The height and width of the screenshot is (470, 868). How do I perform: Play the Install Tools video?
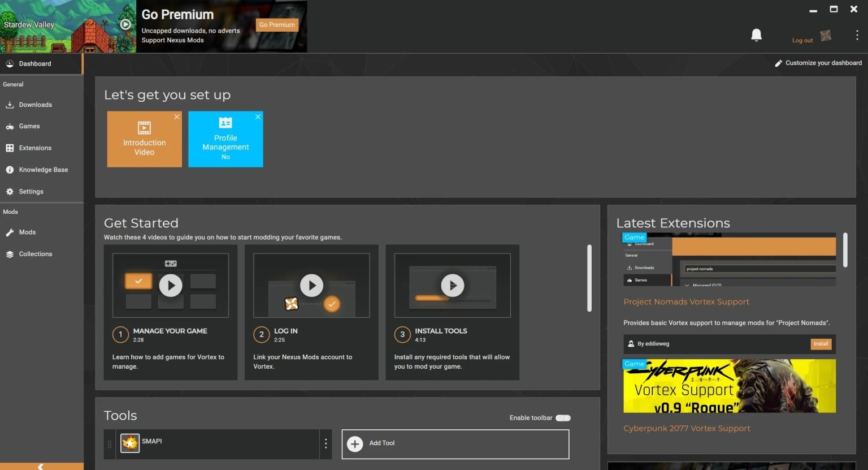tap(452, 286)
